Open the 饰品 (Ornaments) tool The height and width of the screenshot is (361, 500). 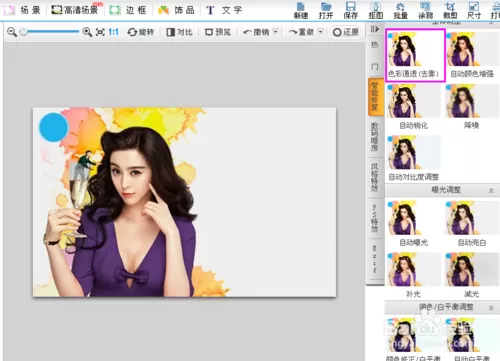pos(176,10)
